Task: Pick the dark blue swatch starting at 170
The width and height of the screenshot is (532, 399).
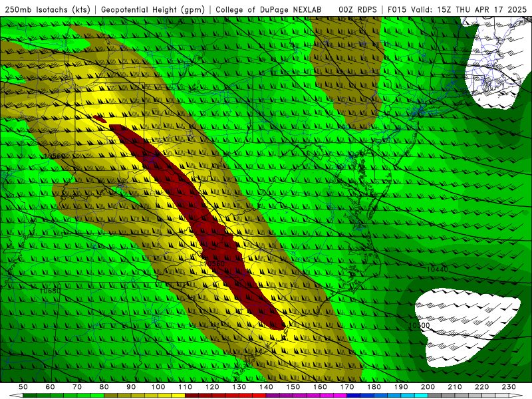Action: pos(354,396)
